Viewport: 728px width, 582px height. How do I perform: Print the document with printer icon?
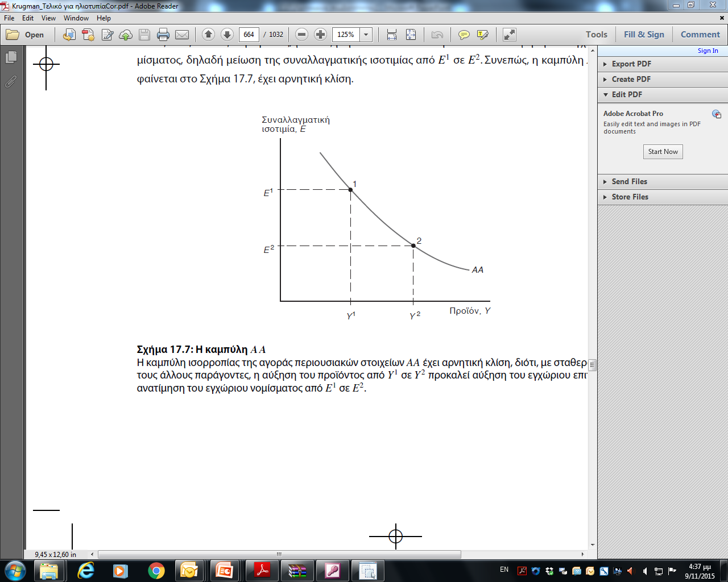tap(163, 35)
